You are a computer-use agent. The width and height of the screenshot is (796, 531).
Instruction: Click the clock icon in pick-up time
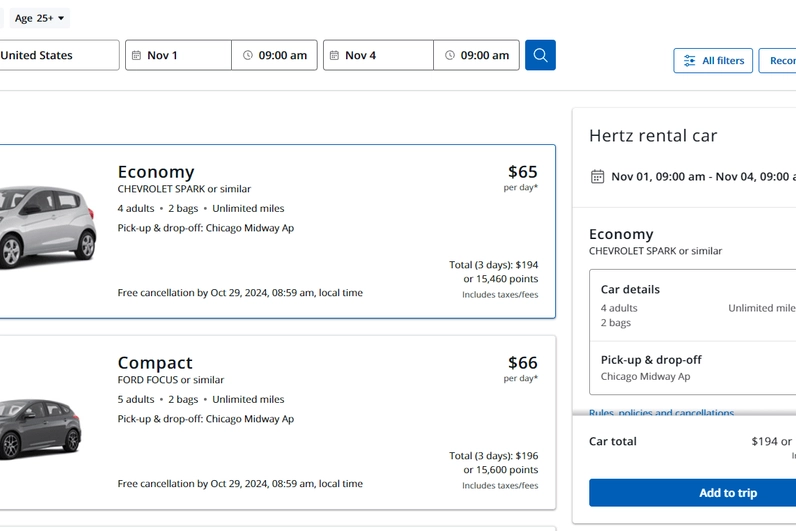tap(248, 55)
